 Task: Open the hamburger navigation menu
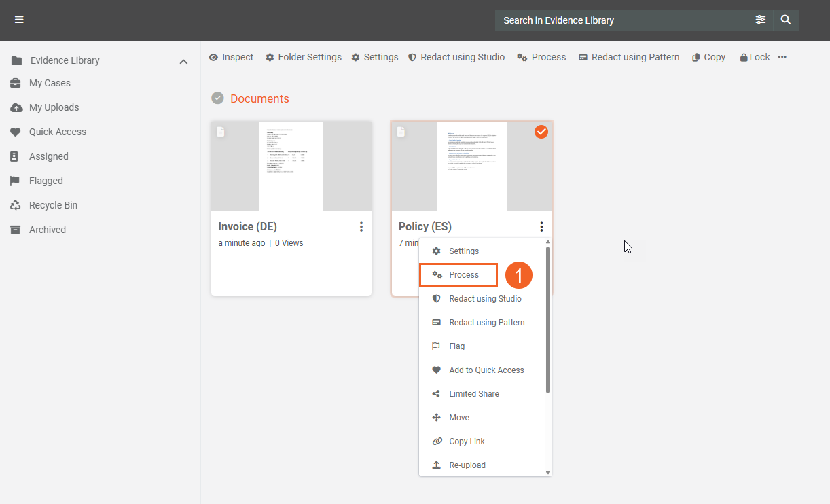(19, 20)
